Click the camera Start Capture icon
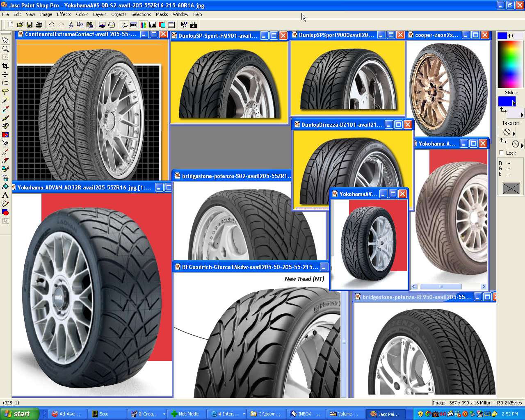525x420 pixels. [x=194, y=25]
